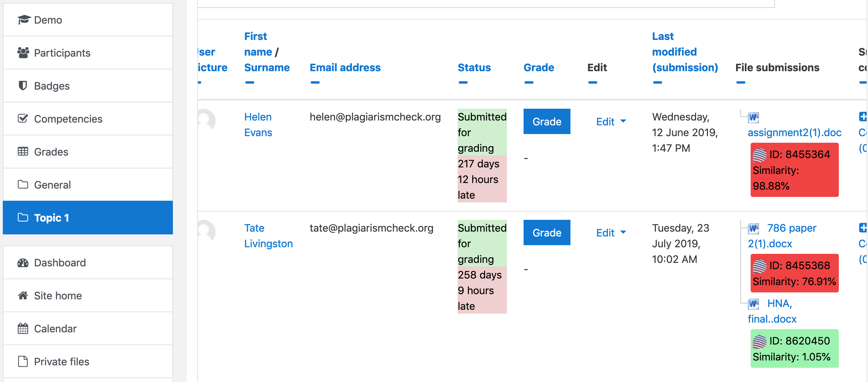
Task: Open Grades using the table icon
Action: point(23,151)
